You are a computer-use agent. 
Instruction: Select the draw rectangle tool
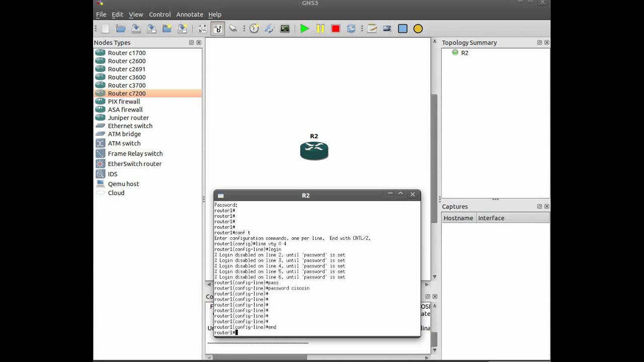[x=403, y=29]
